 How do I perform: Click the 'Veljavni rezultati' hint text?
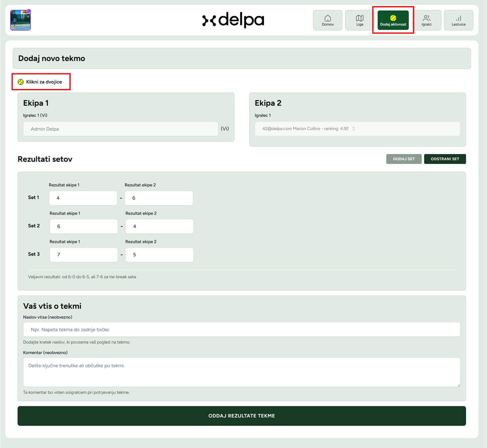click(x=82, y=277)
